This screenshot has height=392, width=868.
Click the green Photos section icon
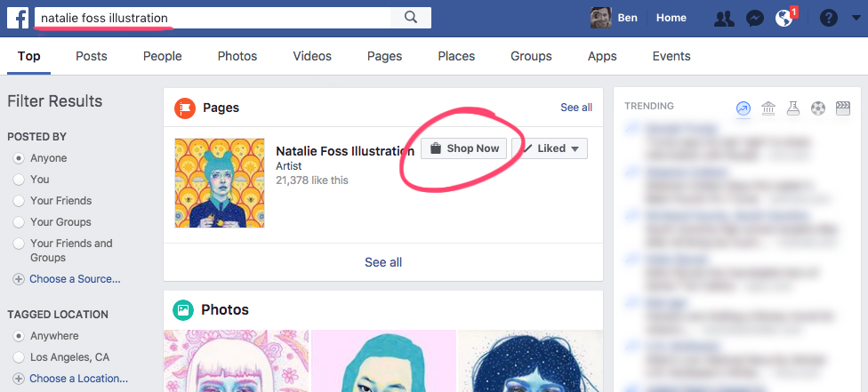point(182,310)
